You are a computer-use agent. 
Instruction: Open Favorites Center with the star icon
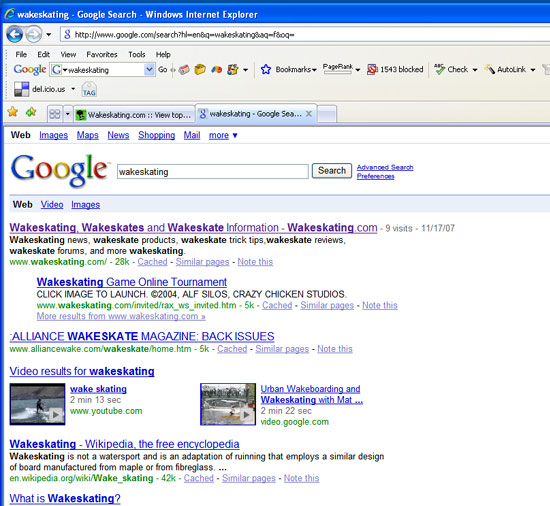[13, 112]
